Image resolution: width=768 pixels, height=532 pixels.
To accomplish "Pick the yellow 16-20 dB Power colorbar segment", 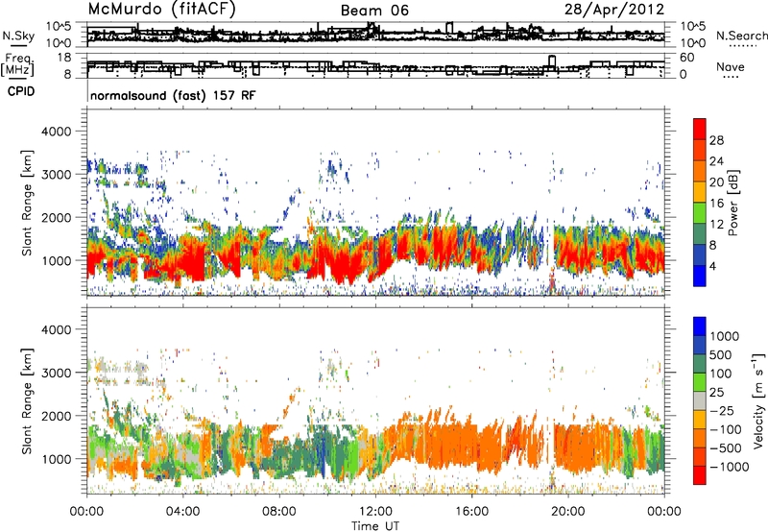I will (700, 192).
